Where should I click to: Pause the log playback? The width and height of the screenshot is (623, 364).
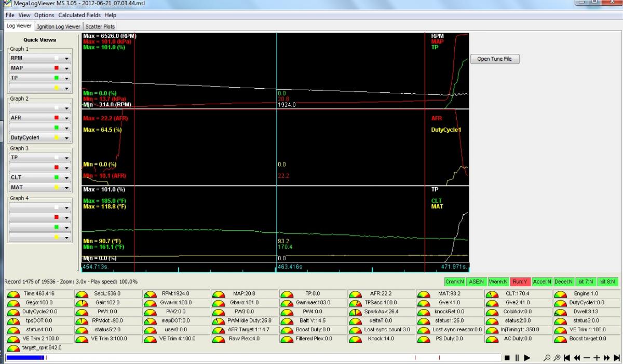[517, 358]
